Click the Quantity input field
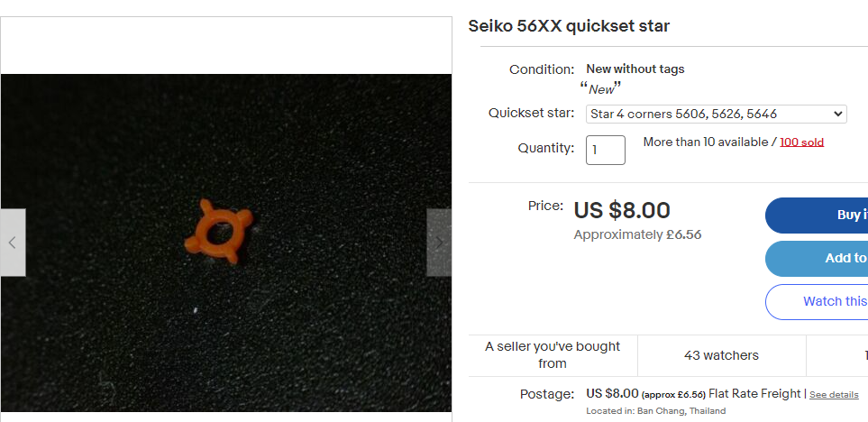The height and width of the screenshot is (422, 868). 605,150
